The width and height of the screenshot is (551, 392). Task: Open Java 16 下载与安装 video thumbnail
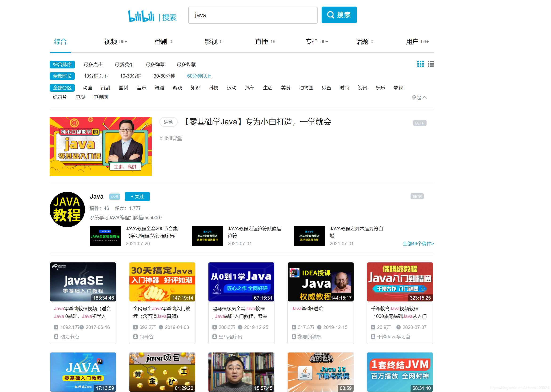[321, 372]
